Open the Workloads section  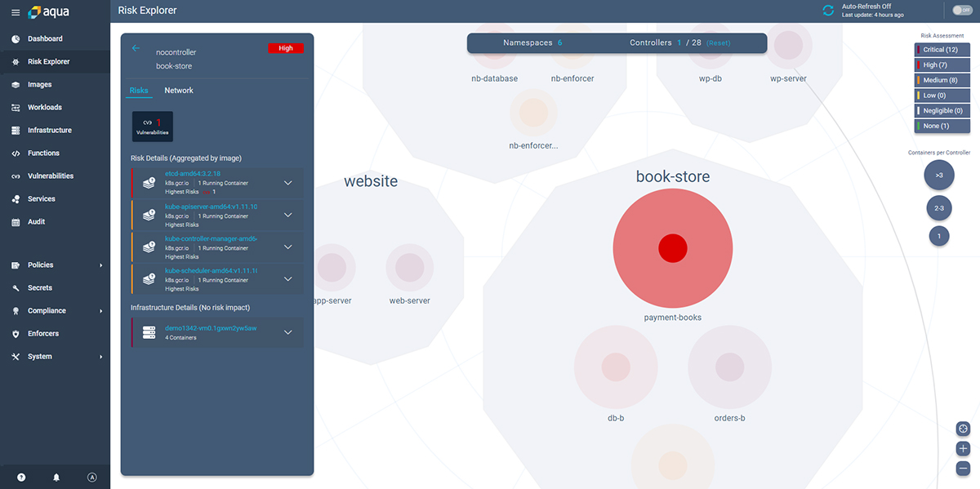[44, 107]
